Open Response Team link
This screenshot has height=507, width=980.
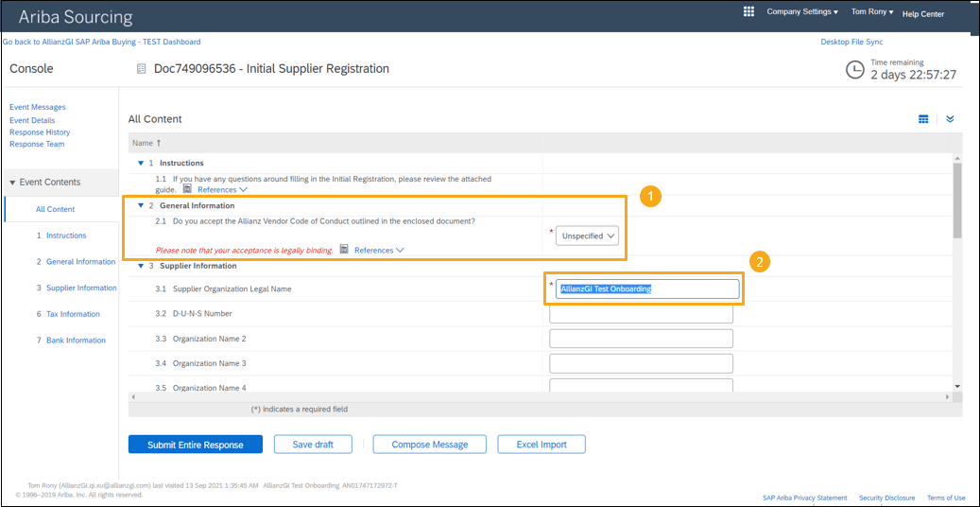pyautogui.click(x=37, y=144)
